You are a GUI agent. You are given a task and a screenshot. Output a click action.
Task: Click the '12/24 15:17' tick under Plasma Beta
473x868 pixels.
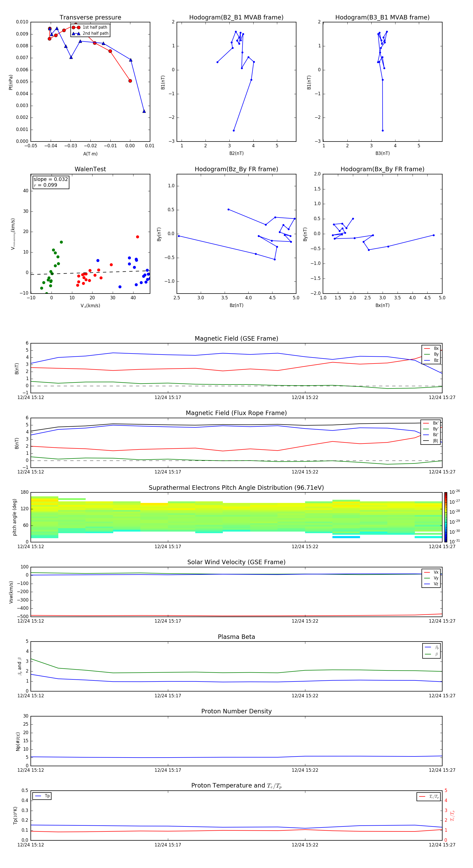tap(168, 696)
